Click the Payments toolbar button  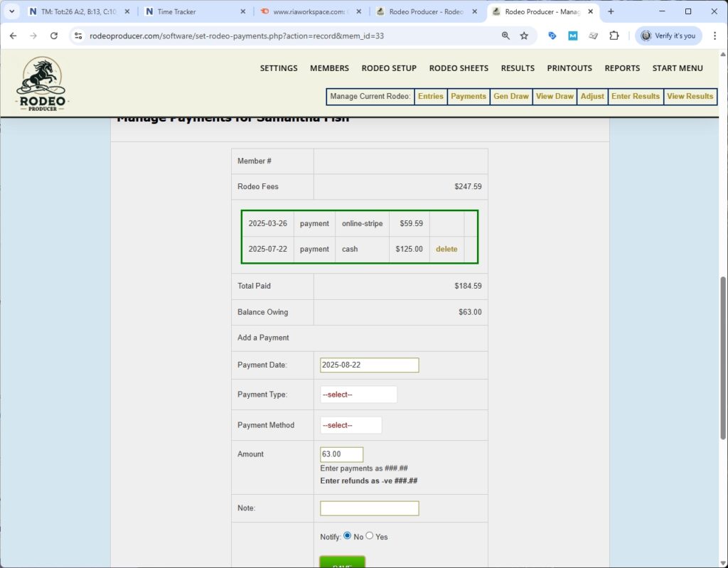pos(468,96)
